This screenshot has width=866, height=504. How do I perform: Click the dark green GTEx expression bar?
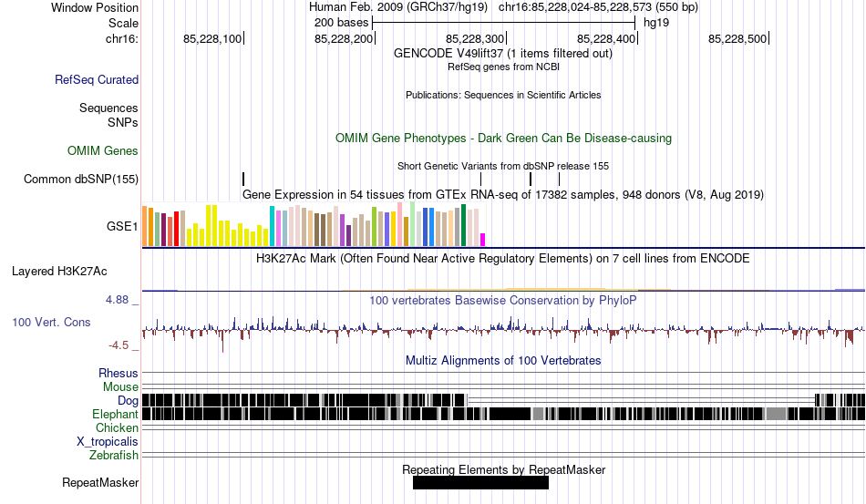tap(463, 225)
